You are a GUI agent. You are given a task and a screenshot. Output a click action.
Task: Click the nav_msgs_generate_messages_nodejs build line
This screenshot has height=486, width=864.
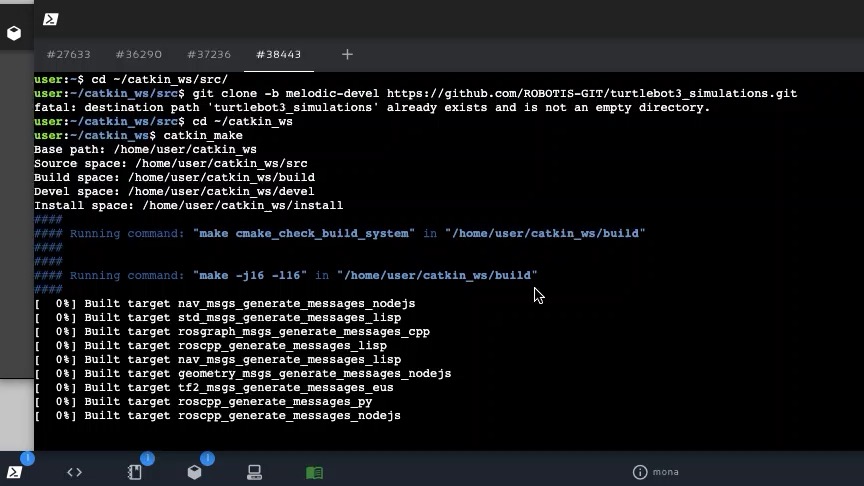tap(225, 304)
